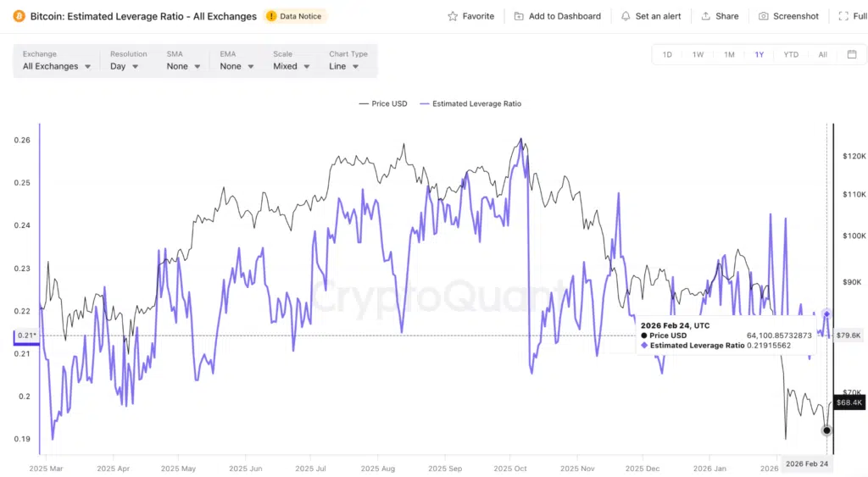Click the 2026 Feb 24 price data point
This screenshot has width=868, height=477.
point(826,430)
